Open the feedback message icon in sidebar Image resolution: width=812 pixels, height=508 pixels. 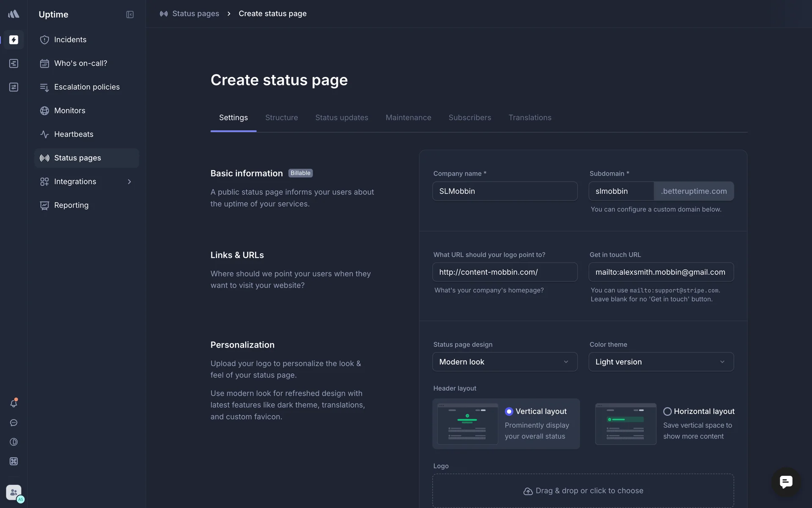pos(14,423)
